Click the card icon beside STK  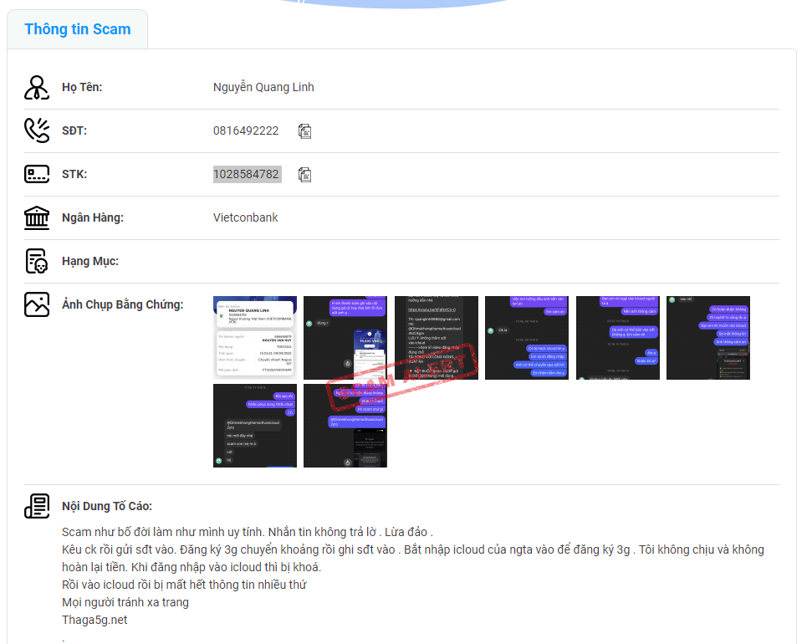click(37, 175)
